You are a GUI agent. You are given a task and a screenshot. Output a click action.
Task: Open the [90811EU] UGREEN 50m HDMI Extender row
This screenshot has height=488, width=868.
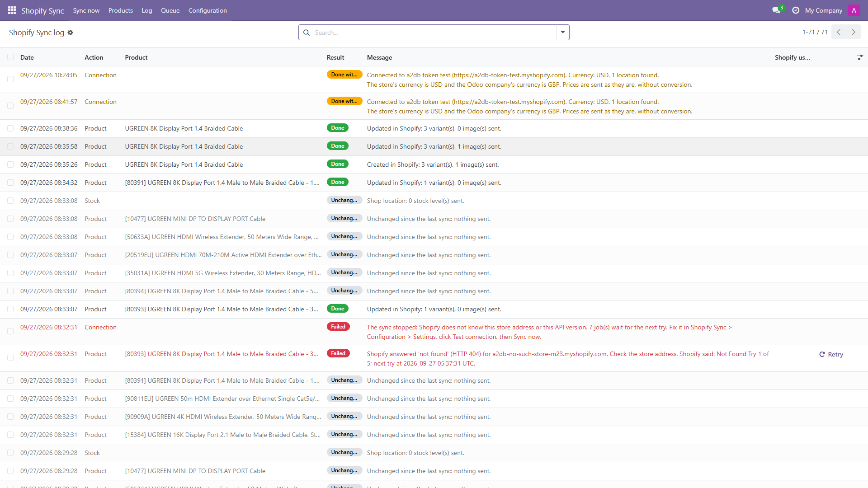(434, 399)
